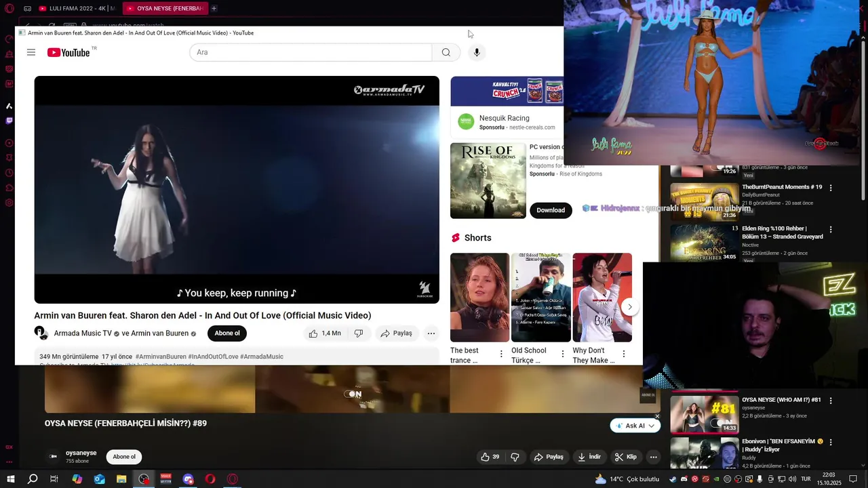The image size is (868, 488).
Task: Like the Armin van Buuren video
Action: point(325,333)
